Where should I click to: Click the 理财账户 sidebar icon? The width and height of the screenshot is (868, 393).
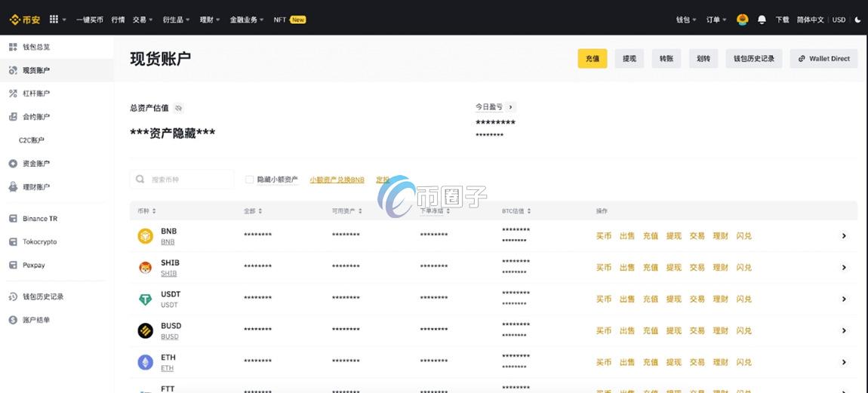(13, 187)
